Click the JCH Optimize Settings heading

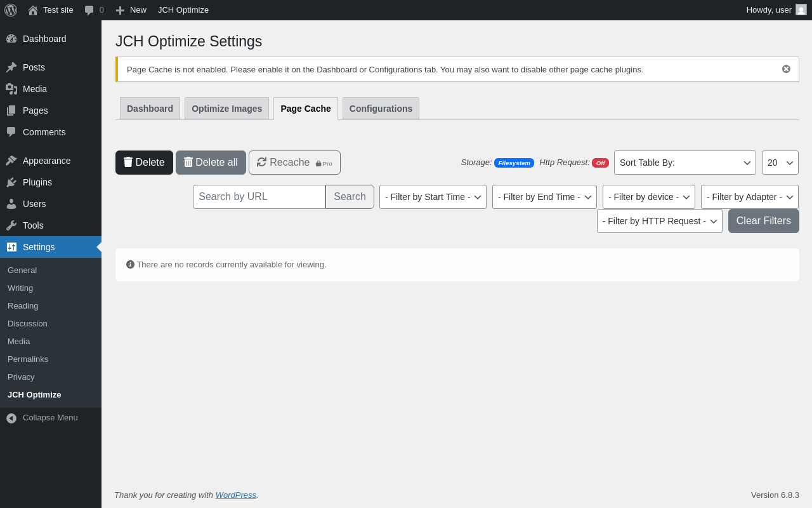(x=188, y=41)
